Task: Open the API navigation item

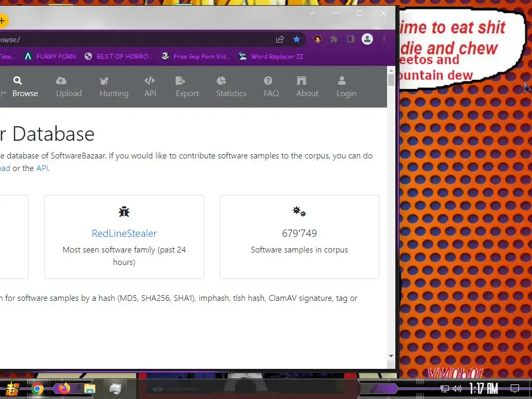Action: click(150, 87)
